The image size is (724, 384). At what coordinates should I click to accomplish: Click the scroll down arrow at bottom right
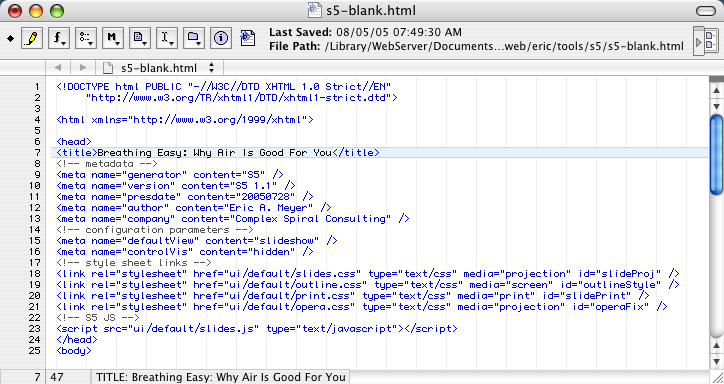point(717,361)
